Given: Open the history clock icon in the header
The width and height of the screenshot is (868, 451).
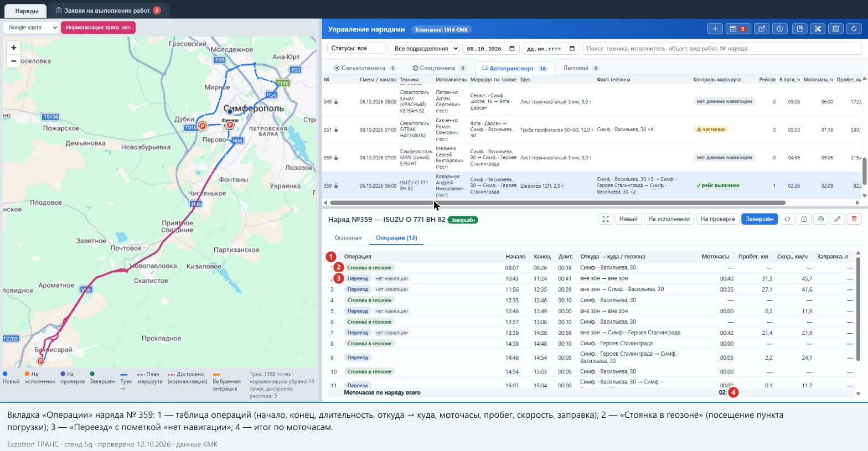Looking at the screenshot, I should (780, 29).
